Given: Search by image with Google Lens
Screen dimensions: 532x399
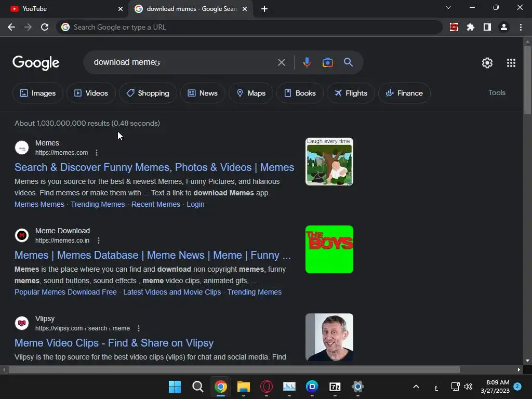Looking at the screenshot, I should point(327,62).
